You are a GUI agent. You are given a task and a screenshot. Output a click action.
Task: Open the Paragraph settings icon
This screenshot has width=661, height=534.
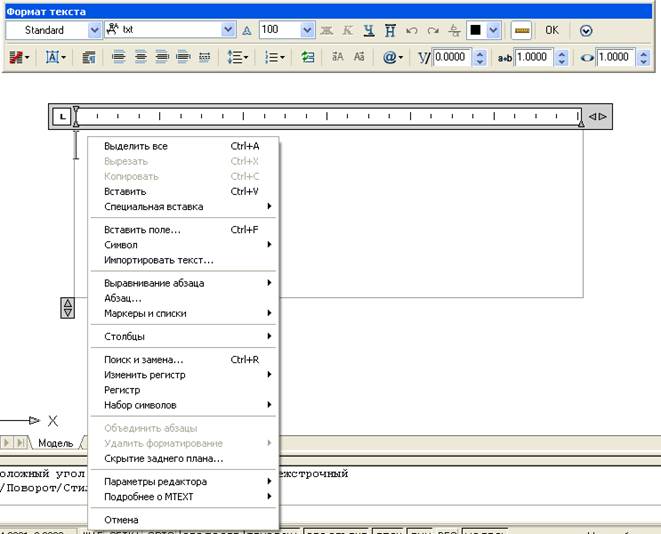coord(88,58)
